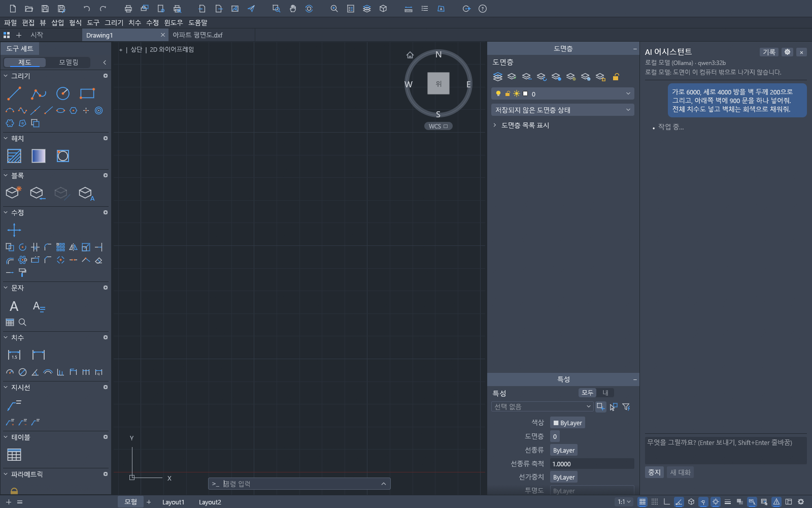Expand command line history chevron

pyautogui.click(x=384, y=484)
